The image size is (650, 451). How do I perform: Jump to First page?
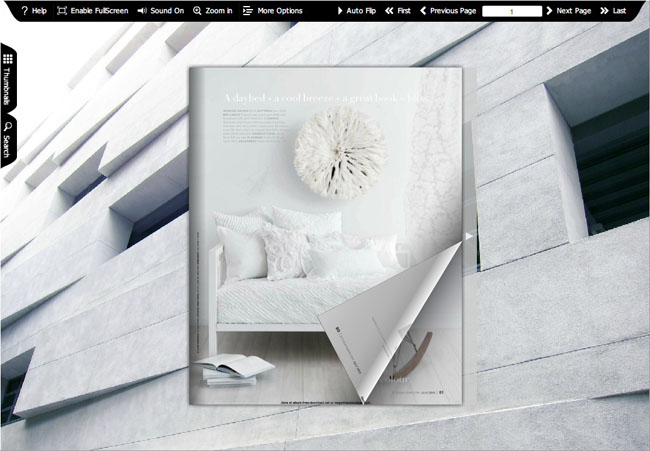pos(398,11)
